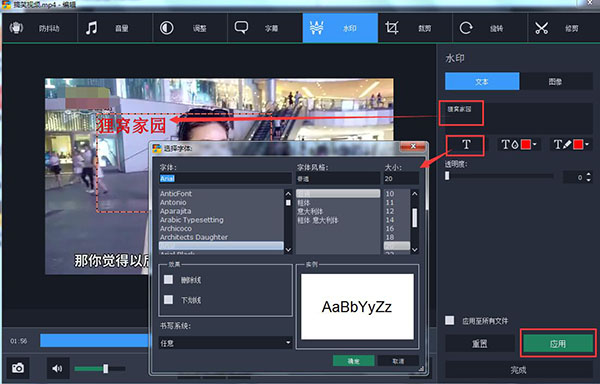The height and width of the screenshot is (384, 600).
Task: Click the 字体风格 font style field
Action: coord(338,178)
